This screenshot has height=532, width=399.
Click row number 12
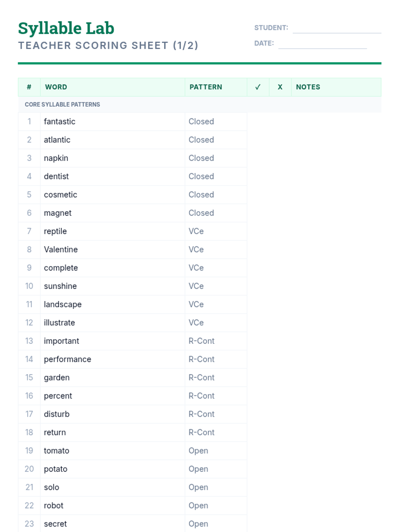29,323
